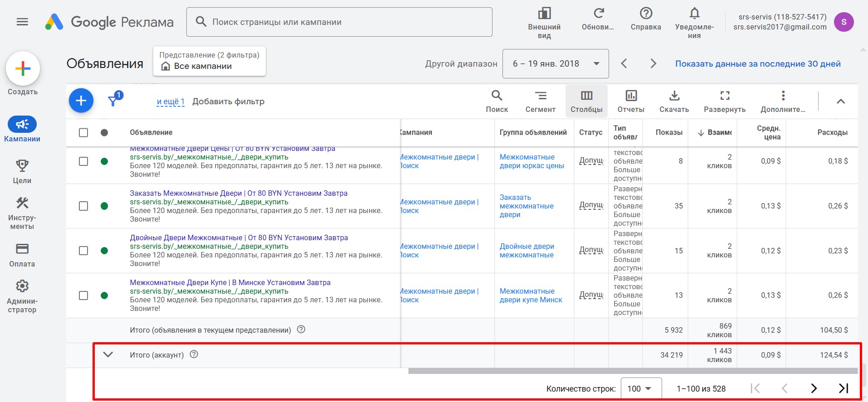
Task: Toggle the select-all header checkbox
Action: click(83, 132)
